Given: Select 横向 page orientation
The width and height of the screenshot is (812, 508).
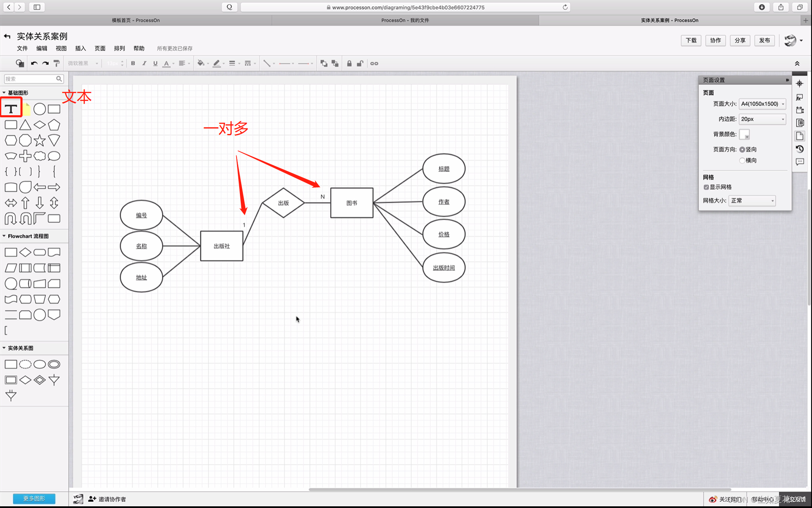Looking at the screenshot, I should tap(742, 160).
